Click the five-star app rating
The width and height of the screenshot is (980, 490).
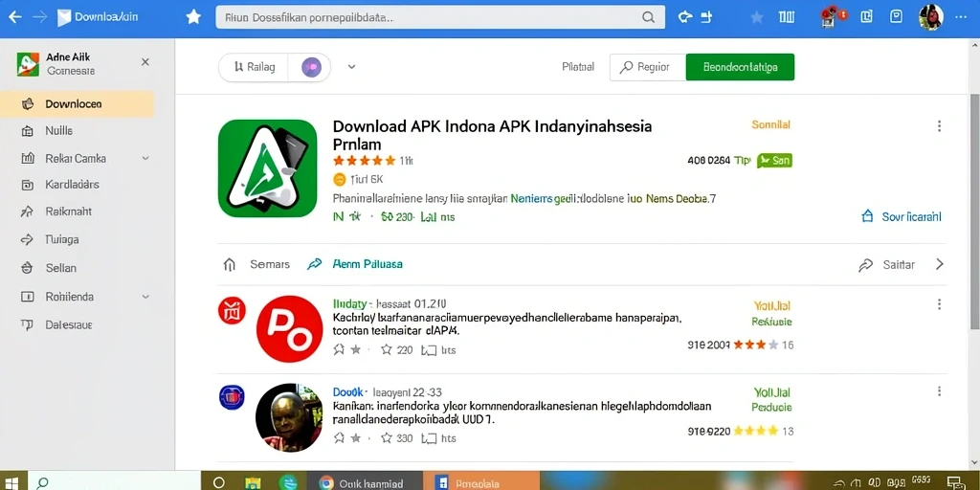tap(365, 161)
